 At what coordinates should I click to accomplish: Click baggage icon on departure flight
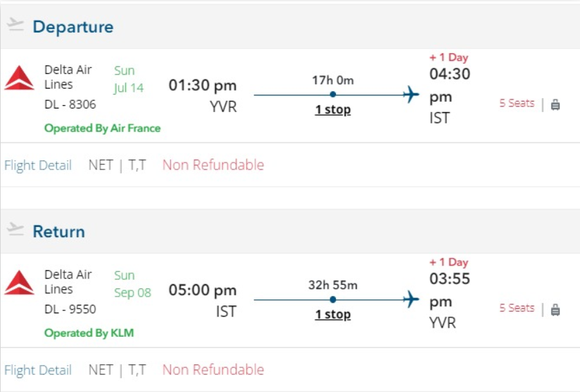(x=555, y=104)
